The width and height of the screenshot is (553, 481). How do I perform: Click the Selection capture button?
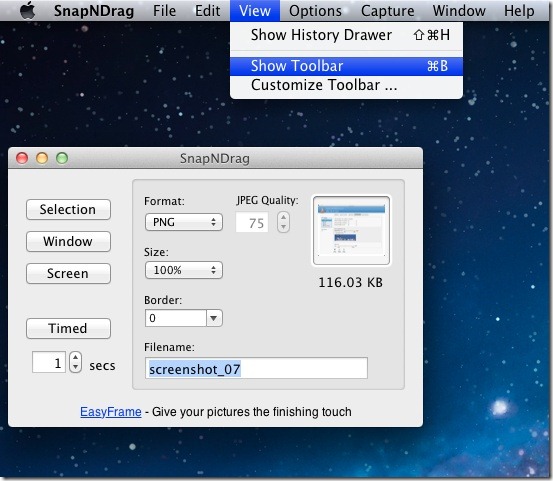68,209
